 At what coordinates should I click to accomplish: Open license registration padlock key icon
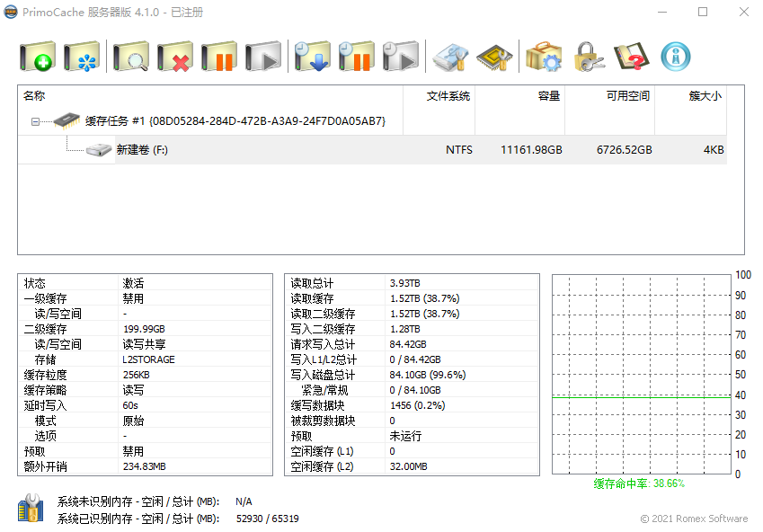(588, 58)
